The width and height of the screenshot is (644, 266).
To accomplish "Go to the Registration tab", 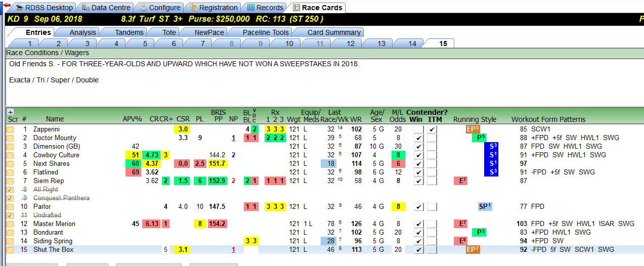I will point(212,8).
